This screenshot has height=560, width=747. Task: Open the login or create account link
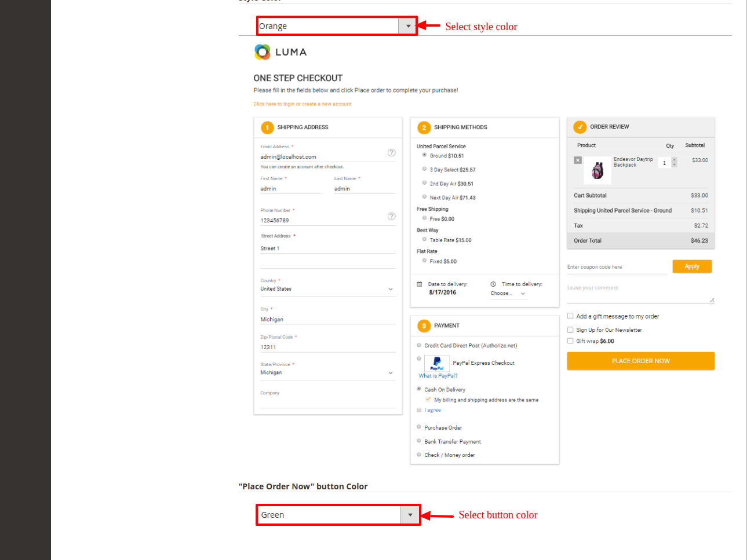[x=303, y=104]
